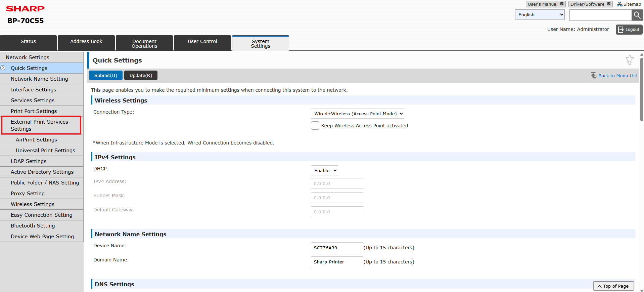
Task: Click the Device Name field
Action: tap(337, 248)
